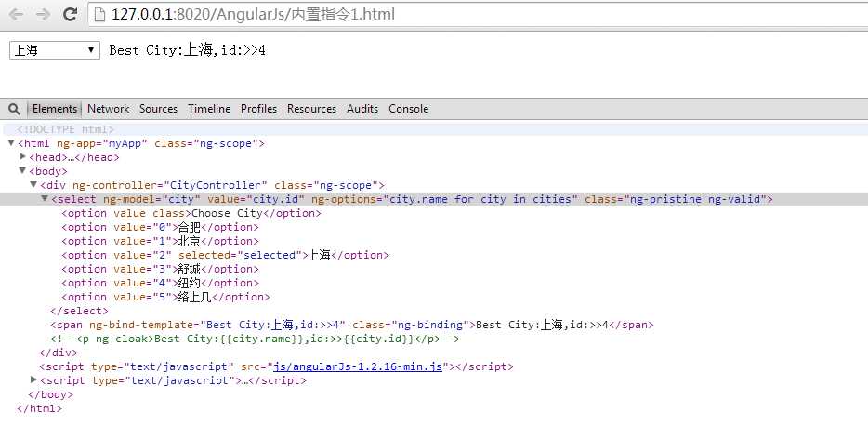The image size is (868, 426).
Task: Select the option value="0" 合肥 line
Action: [x=160, y=227]
